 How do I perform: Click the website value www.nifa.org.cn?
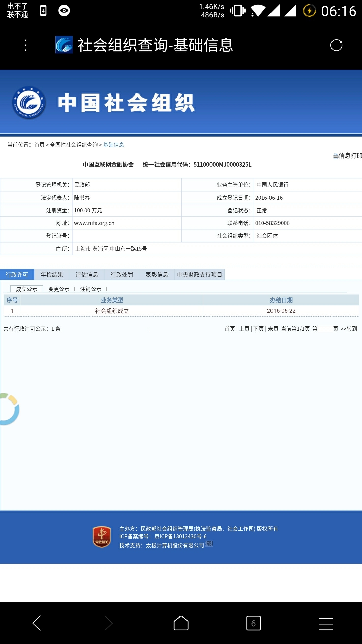click(x=94, y=223)
